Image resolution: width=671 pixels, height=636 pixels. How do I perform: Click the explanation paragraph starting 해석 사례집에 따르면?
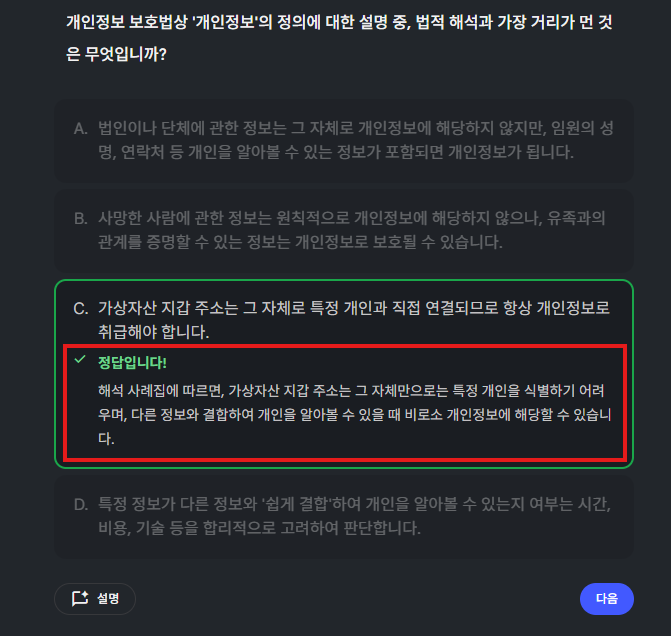(x=354, y=414)
